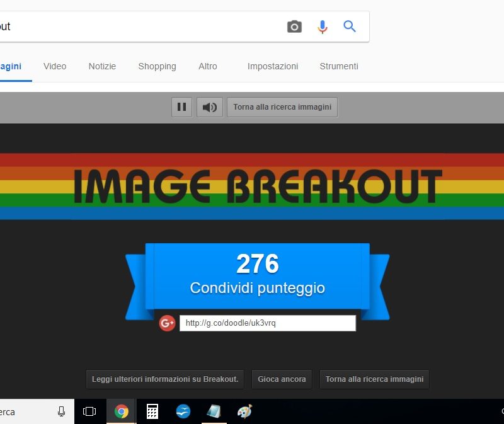Expand the Altro menu
Screen dimensions: 504x424
(x=208, y=66)
